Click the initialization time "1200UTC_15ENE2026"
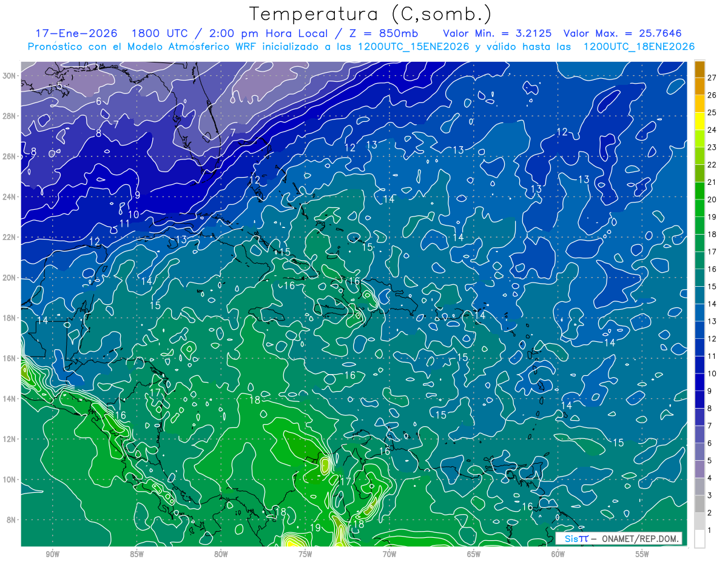 (414, 47)
